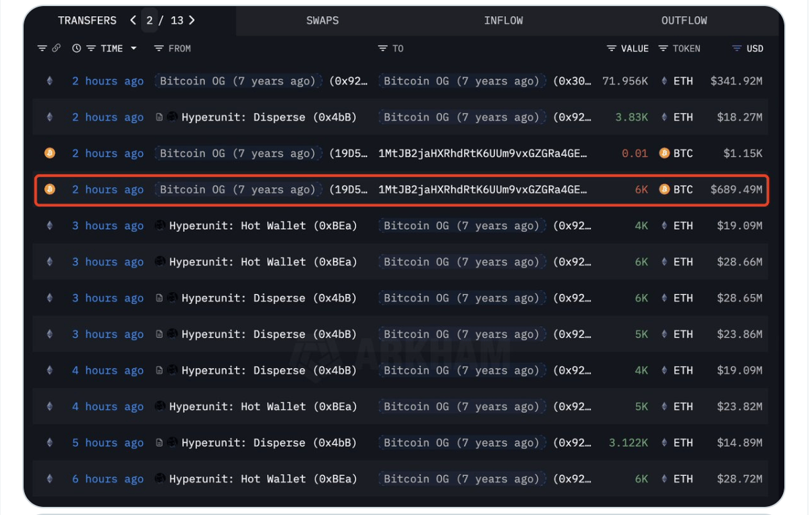Open '6 hours ago' transaction link
Viewport: 812px width, 515px height.
108,479
